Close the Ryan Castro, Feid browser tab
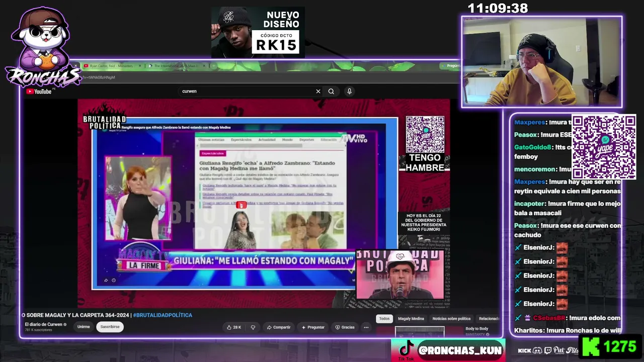Screen dimensions: 644x362 (140, 66)
